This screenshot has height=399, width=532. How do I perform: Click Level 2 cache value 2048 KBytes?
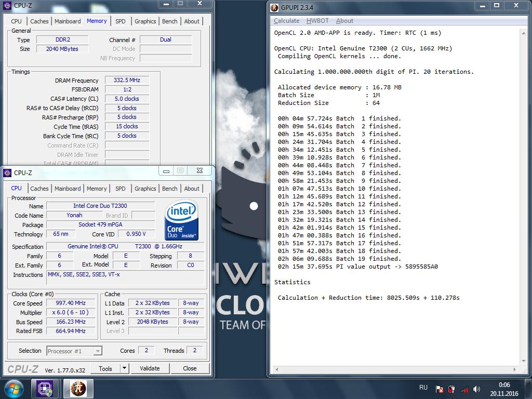[152, 322]
